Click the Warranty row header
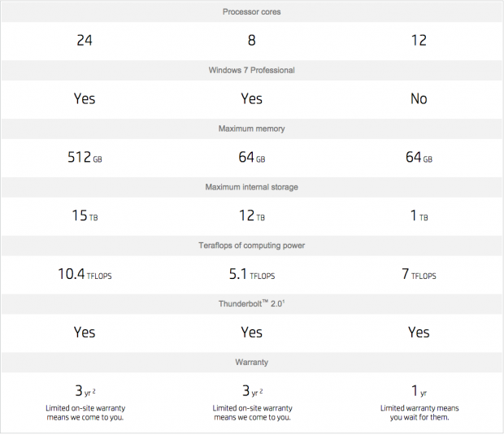 point(252,363)
